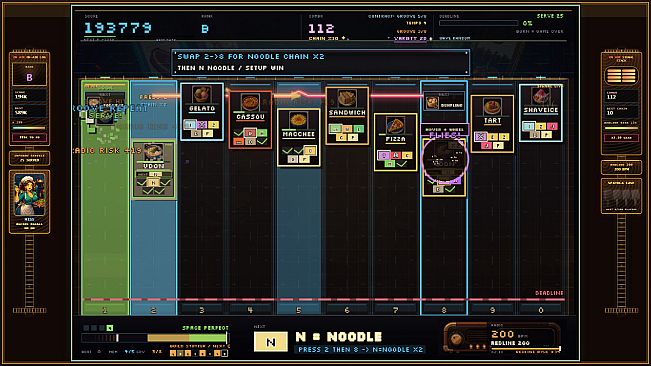
Task: Click the PIZZA card name
Action: 395,139
